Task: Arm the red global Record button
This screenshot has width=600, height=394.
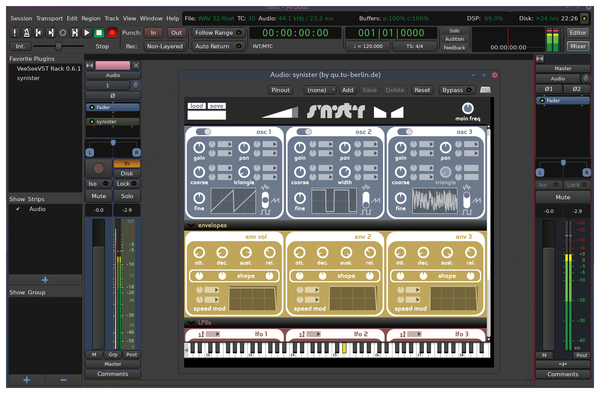Action: tap(112, 33)
